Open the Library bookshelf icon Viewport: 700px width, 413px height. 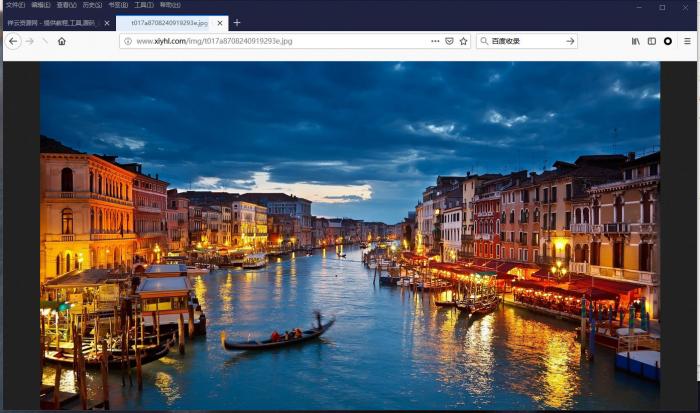pos(636,41)
